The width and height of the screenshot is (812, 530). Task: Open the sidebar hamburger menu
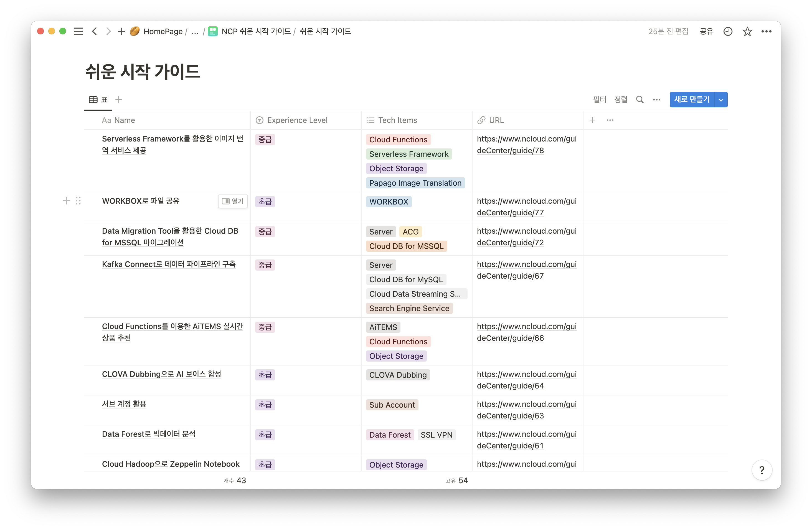(78, 31)
